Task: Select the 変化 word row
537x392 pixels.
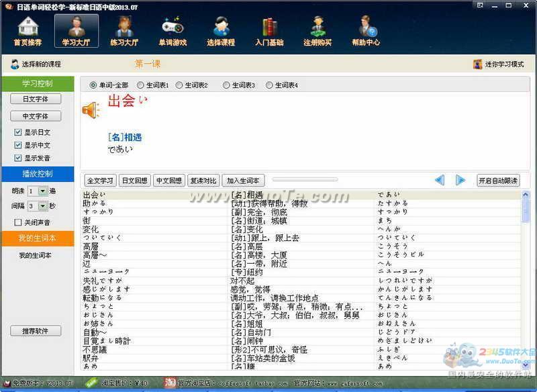Action: [301, 229]
